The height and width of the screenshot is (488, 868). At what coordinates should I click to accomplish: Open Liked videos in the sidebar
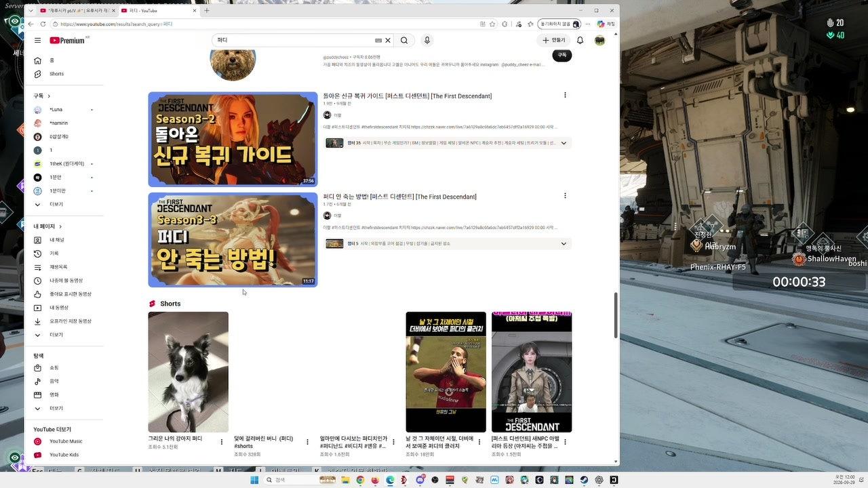(x=64, y=294)
